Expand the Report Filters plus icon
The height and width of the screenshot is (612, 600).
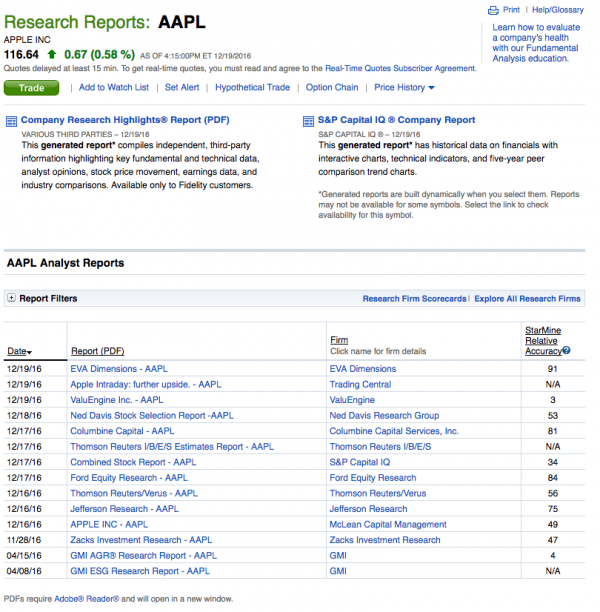(x=11, y=298)
